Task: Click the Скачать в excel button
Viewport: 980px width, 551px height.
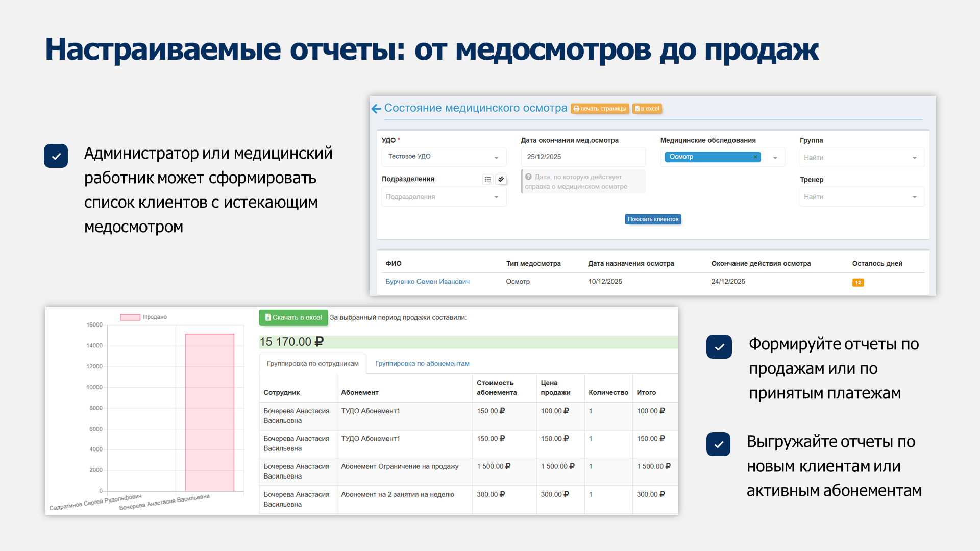Action: 293,317
